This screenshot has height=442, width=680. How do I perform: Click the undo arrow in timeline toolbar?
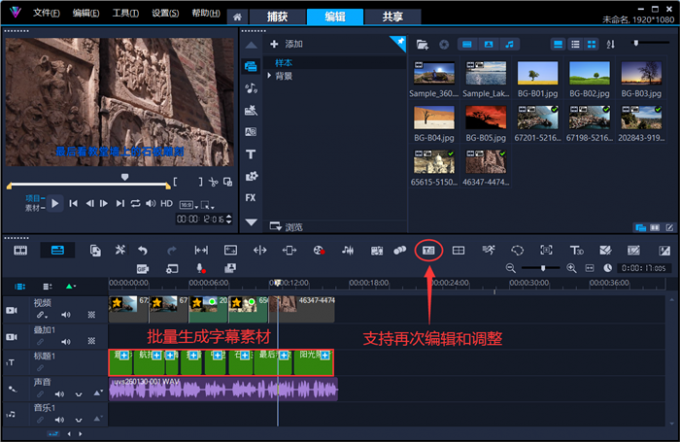coord(143,250)
